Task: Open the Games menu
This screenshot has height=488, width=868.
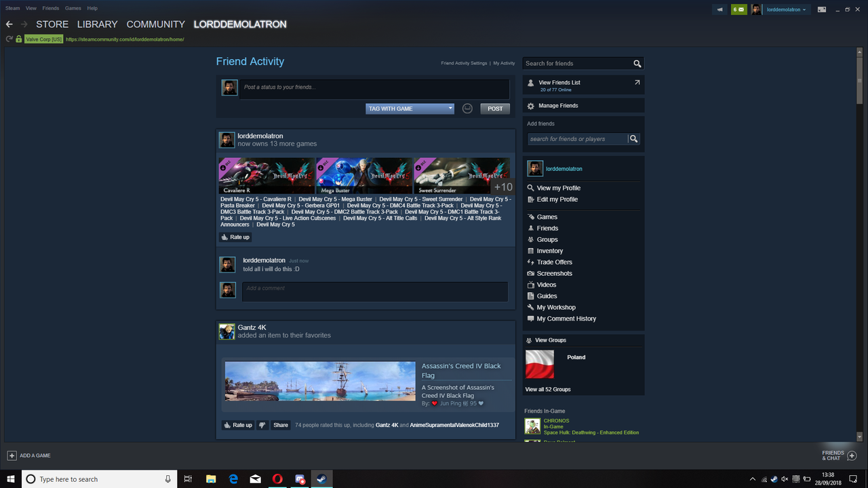Action: [73, 8]
